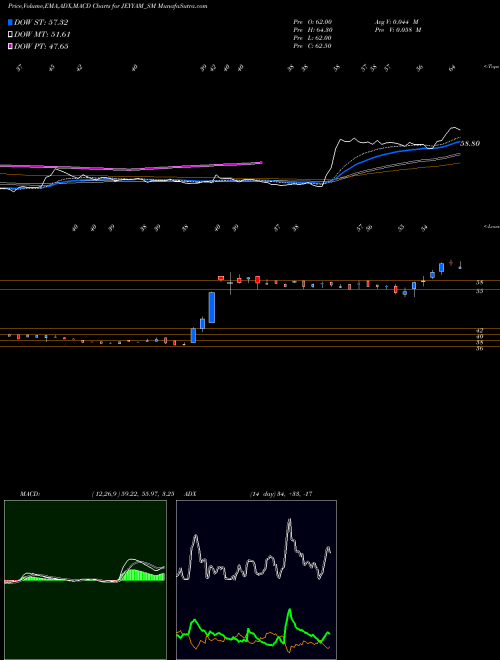Click the Pre H: 64.30 value
Image resolution: width=500 pixels, height=660 pixels.
(x=313, y=30)
